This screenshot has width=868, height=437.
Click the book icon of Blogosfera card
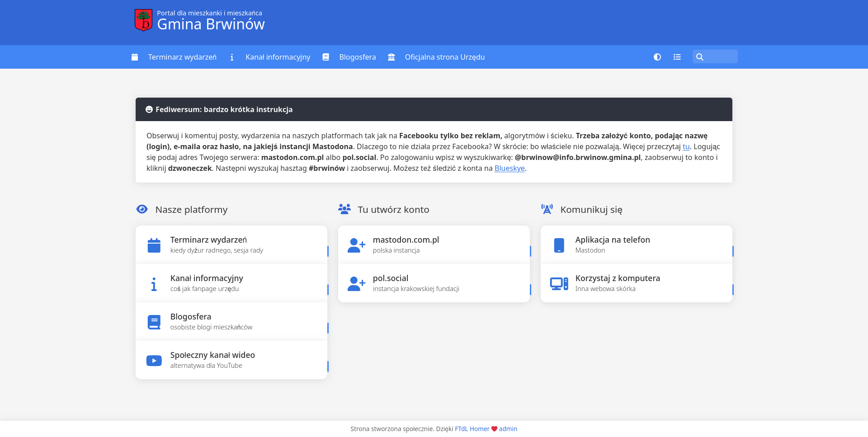(x=154, y=322)
